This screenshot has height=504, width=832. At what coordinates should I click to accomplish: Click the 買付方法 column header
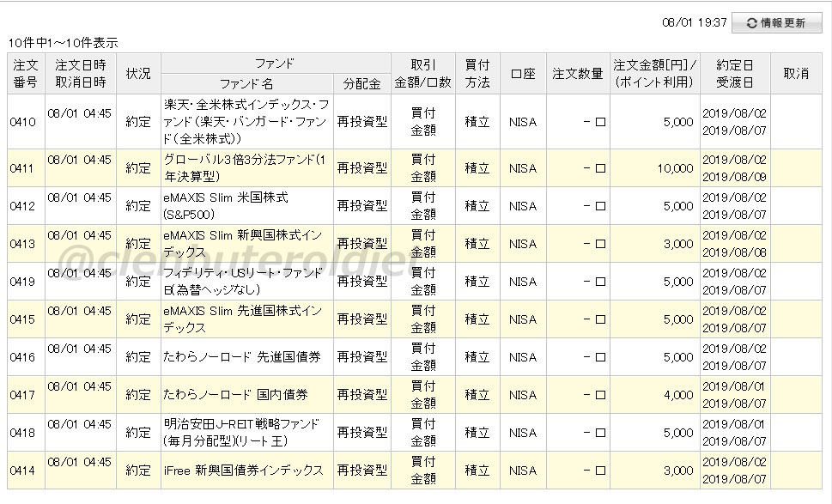[477, 74]
